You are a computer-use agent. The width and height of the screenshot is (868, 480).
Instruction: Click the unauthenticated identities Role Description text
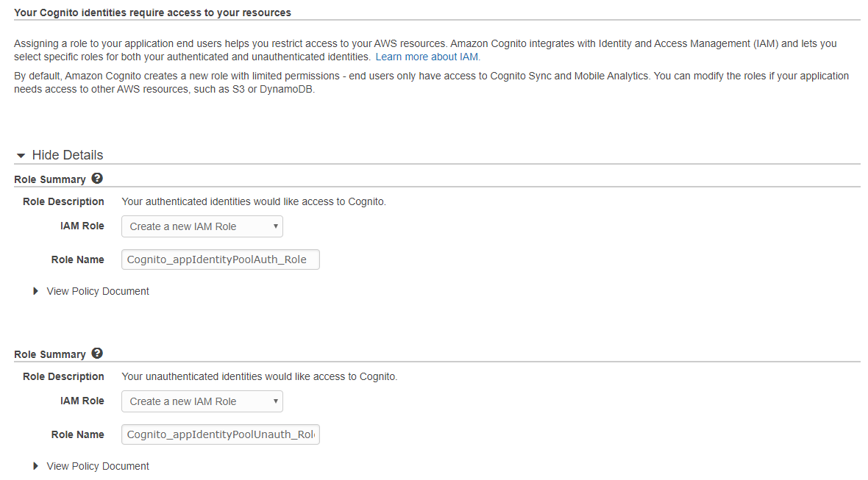click(x=259, y=376)
